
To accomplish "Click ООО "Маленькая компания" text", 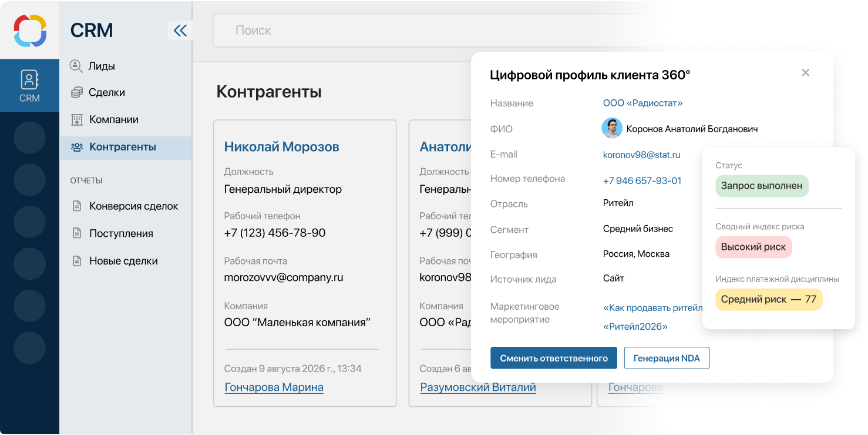I will click(297, 322).
